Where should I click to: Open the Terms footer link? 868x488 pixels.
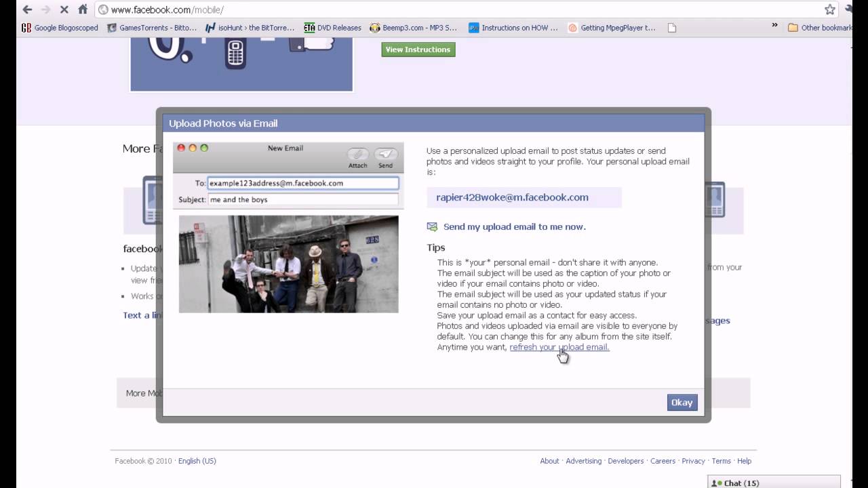pos(721,461)
